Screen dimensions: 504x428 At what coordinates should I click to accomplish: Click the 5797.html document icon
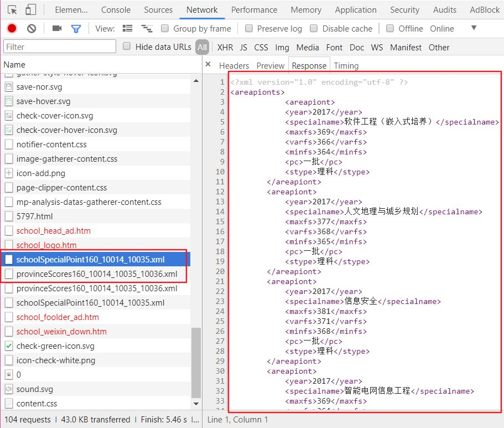click(9, 216)
